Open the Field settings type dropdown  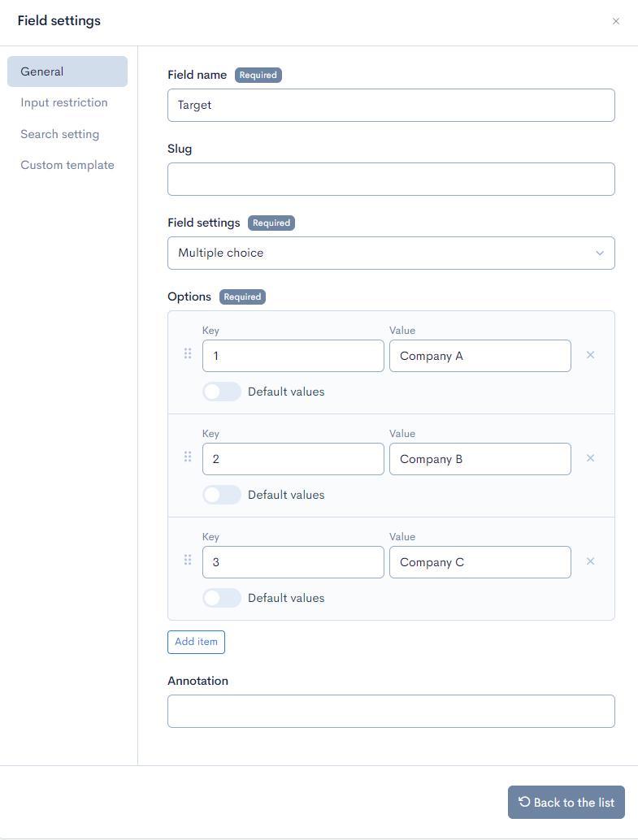391,253
